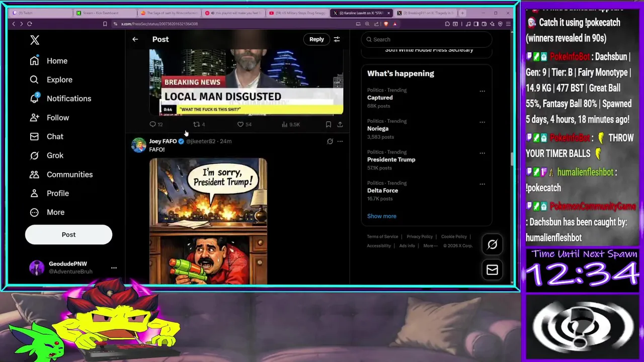Open Ads info footer link
The height and width of the screenshot is (362, 644).
click(407, 246)
